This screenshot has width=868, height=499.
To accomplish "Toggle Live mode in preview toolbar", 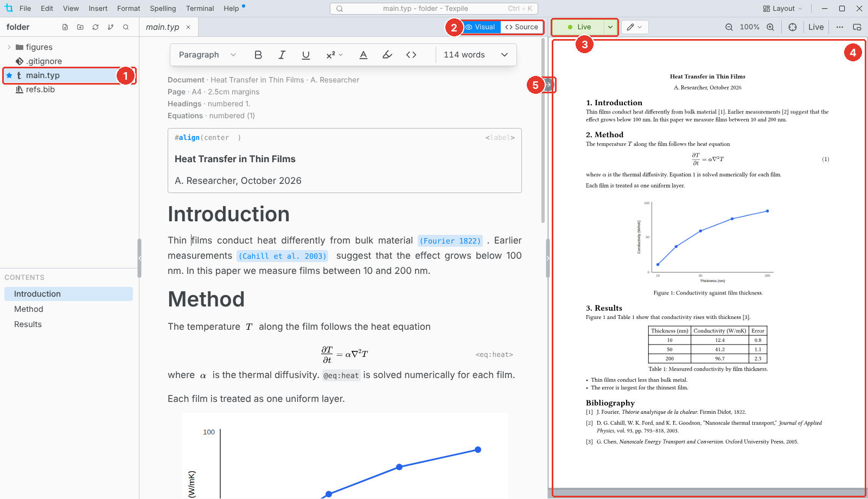I will [816, 27].
